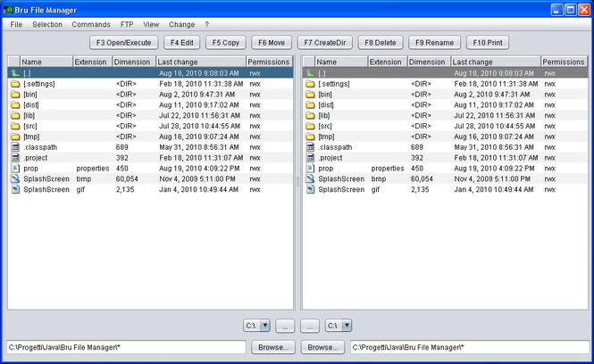Select the [tmp] folder icon in right panel
Viewport: 594px width, 364px height.
pos(310,136)
